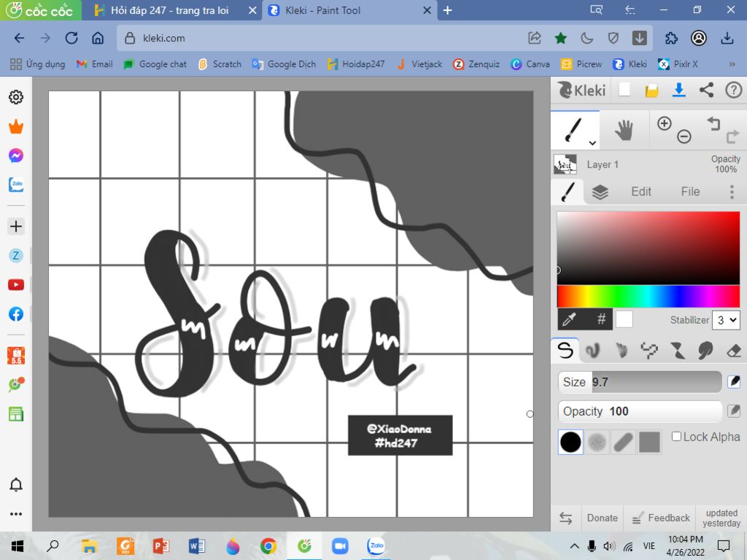Pick a shade in the color field

click(x=649, y=248)
